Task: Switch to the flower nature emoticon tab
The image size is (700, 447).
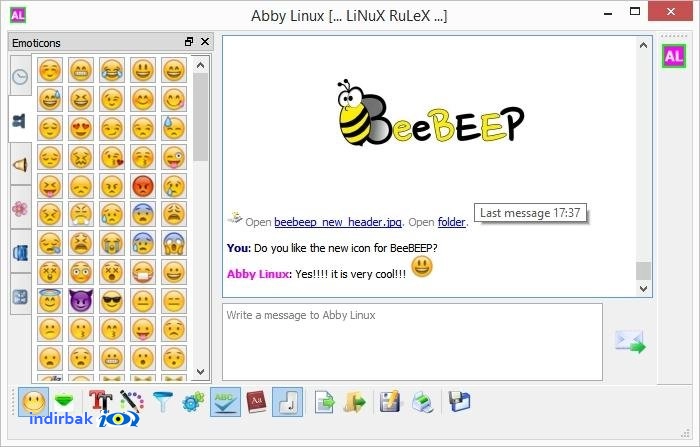Action: [x=21, y=209]
